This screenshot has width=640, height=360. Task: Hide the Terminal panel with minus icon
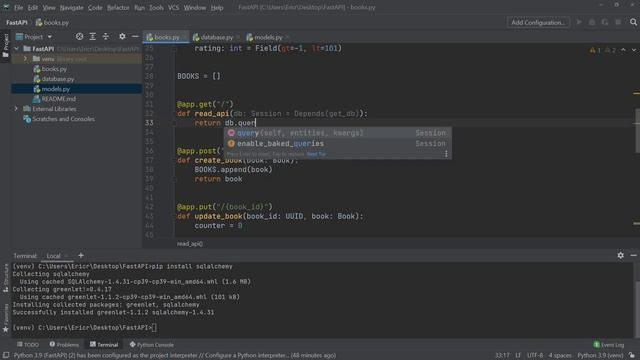(633, 255)
